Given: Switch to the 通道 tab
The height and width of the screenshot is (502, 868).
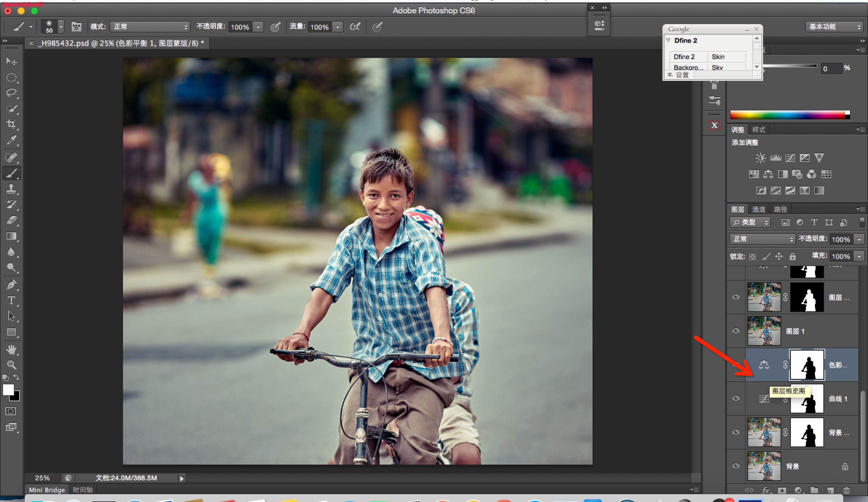Looking at the screenshot, I should point(759,209).
